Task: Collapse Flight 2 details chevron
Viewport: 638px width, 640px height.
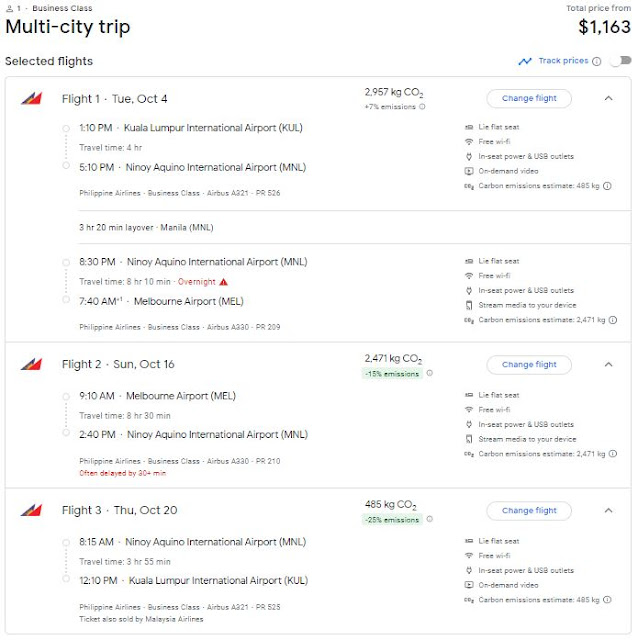Action: tap(608, 365)
